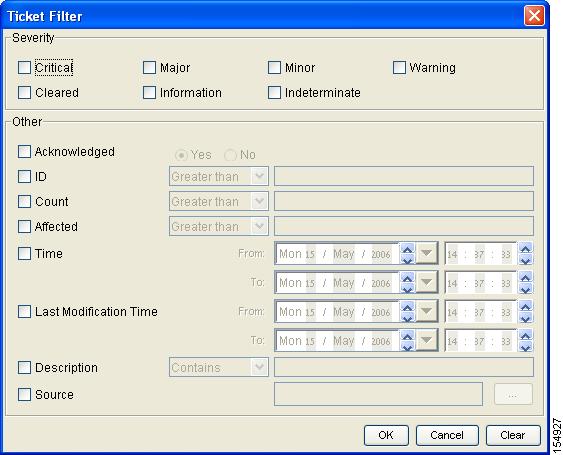
Task: Open calendar for Last Modification To date
Action: (x=427, y=340)
